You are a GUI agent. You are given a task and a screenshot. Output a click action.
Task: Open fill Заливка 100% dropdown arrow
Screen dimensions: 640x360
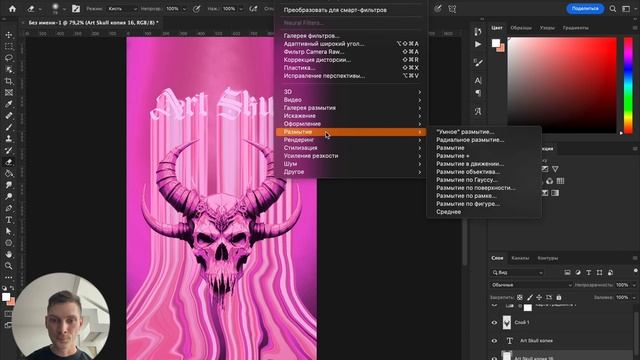pyautogui.click(x=634, y=297)
